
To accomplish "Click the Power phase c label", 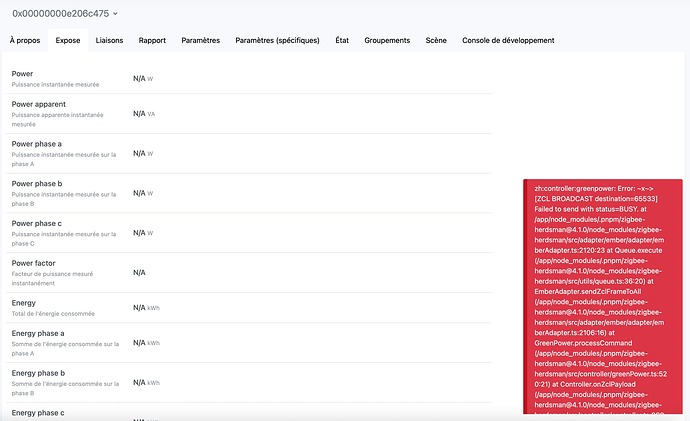I will (37, 223).
